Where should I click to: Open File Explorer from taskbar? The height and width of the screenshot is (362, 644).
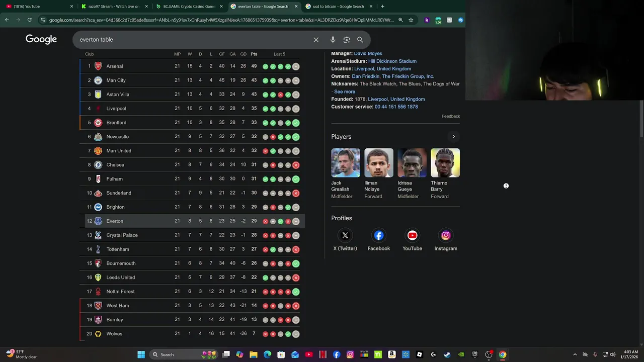pyautogui.click(x=254, y=354)
